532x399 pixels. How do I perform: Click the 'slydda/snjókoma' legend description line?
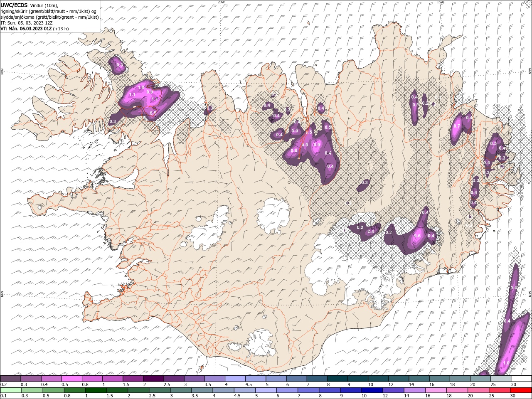(49, 17)
